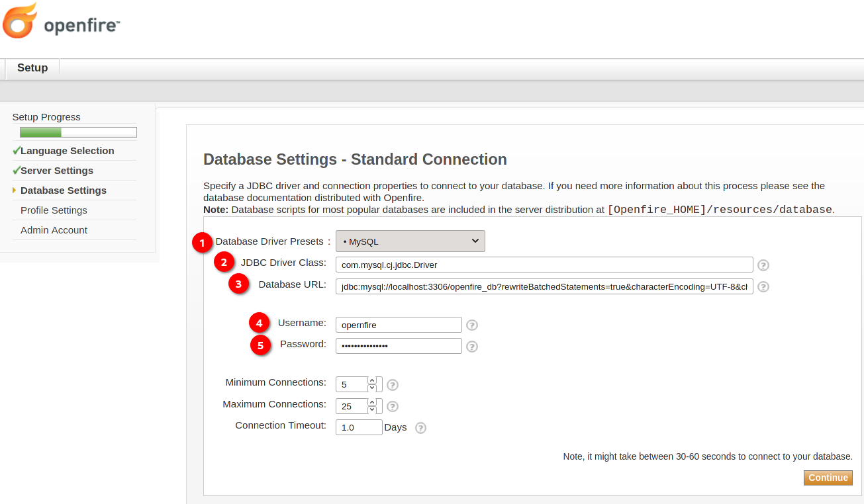The height and width of the screenshot is (504, 864).
Task: Decrease Maximum Connections with down arrow
Action: pyautogui.click(x=372, y=410)
